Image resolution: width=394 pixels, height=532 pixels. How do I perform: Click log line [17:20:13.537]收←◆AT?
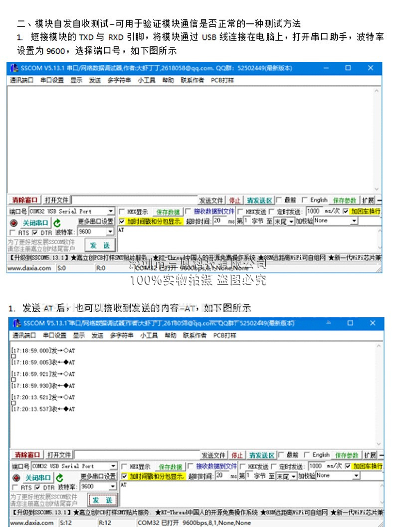[x=43, y=409]
